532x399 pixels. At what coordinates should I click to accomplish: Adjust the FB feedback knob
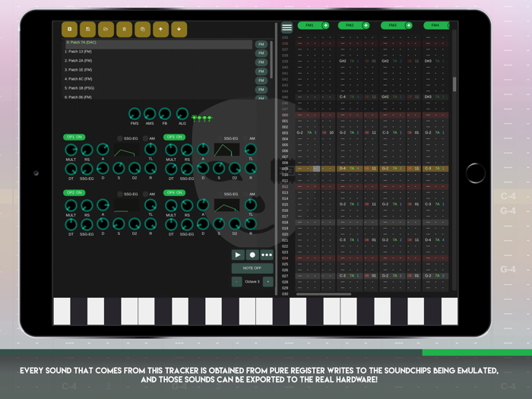click(165, 114)
